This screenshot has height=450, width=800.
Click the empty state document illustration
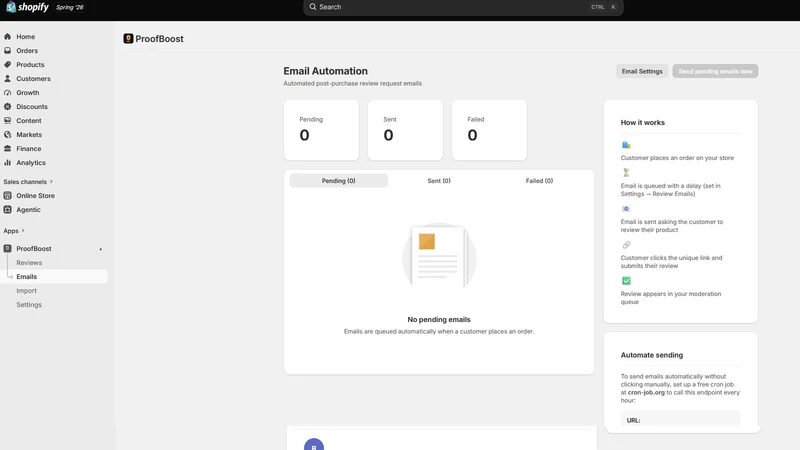(x=439, y=257)
